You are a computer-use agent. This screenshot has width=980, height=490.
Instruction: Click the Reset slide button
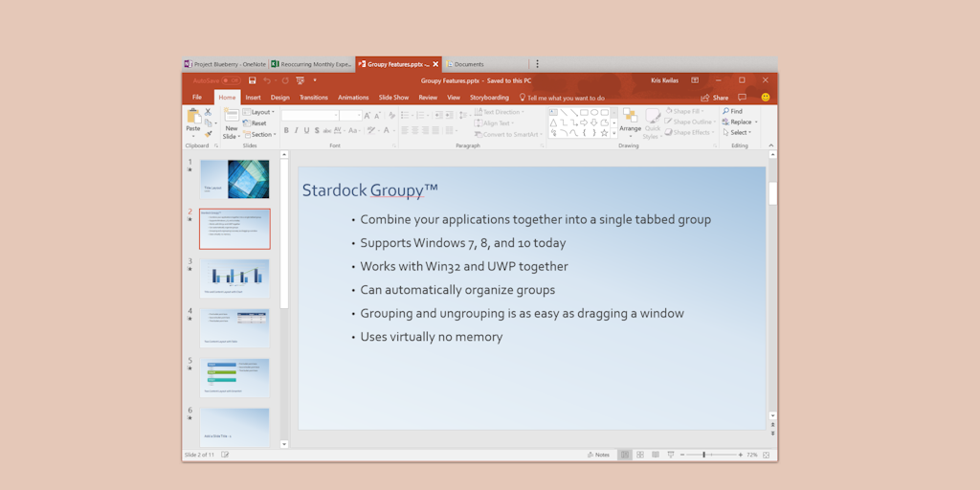click(255, 123)
